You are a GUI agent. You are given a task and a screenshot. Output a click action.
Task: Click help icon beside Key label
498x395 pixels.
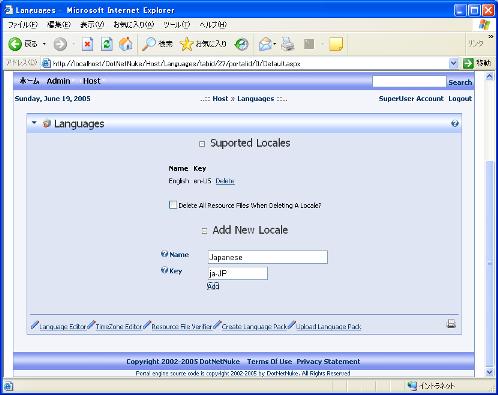(164, 270)
